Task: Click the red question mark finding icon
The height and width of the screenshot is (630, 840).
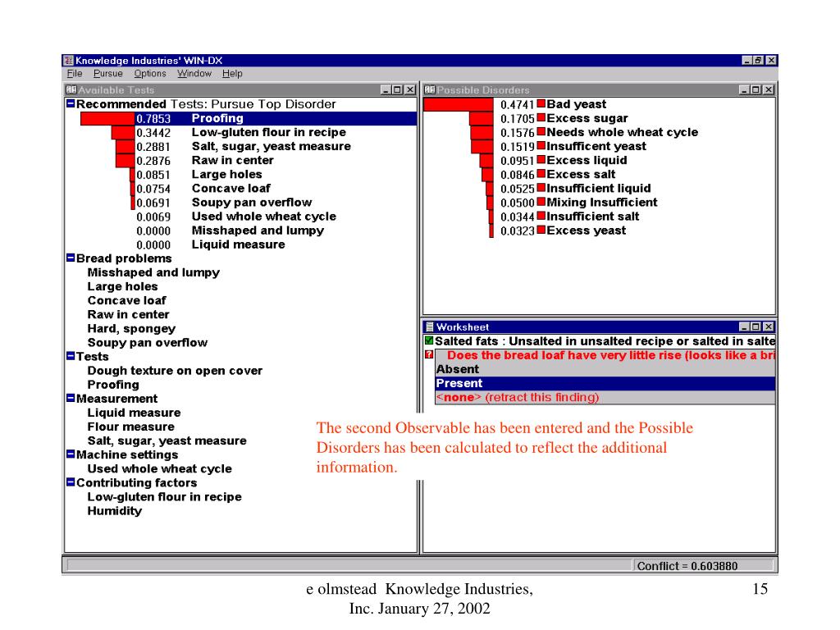Action: click(x=429, y=354)
